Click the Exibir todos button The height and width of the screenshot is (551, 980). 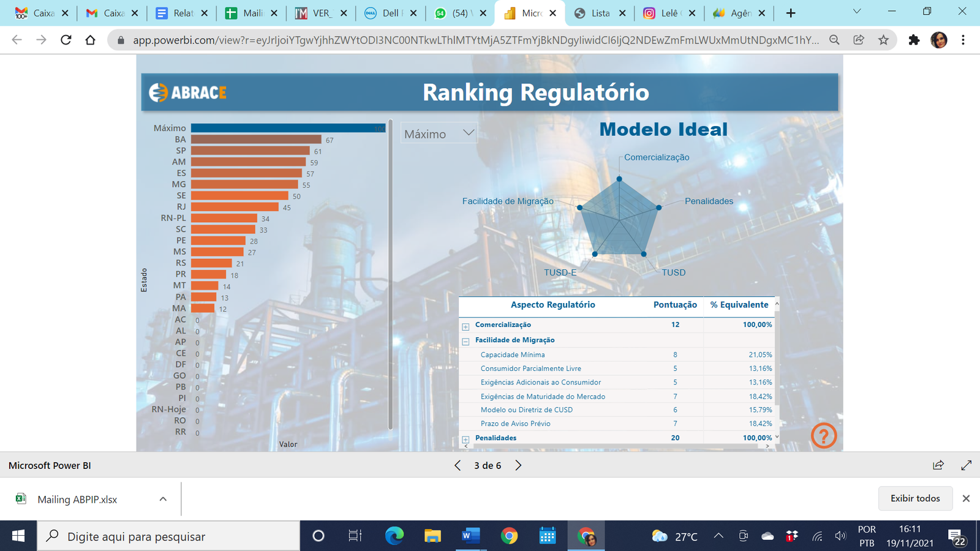tap(915, 498)
